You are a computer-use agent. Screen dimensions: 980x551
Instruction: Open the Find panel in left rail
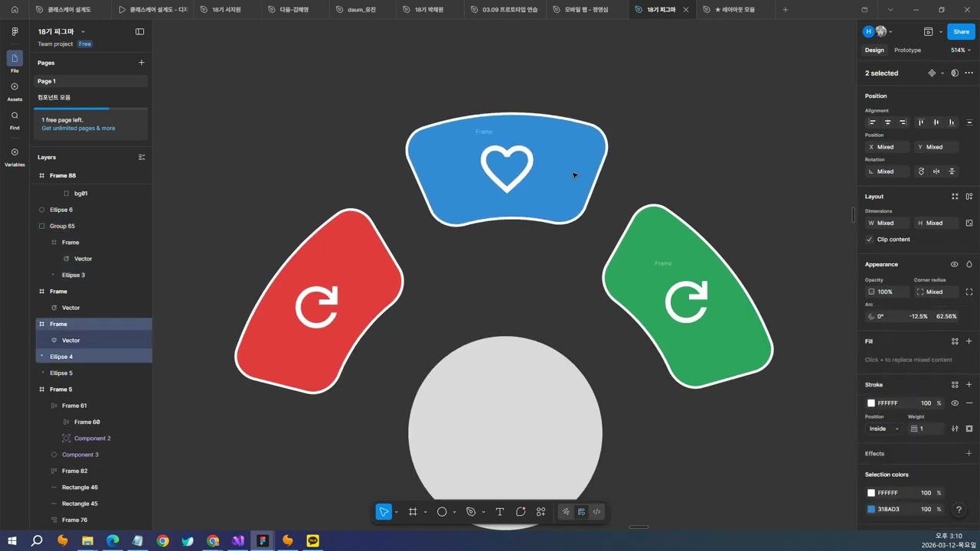coord(15,120)
